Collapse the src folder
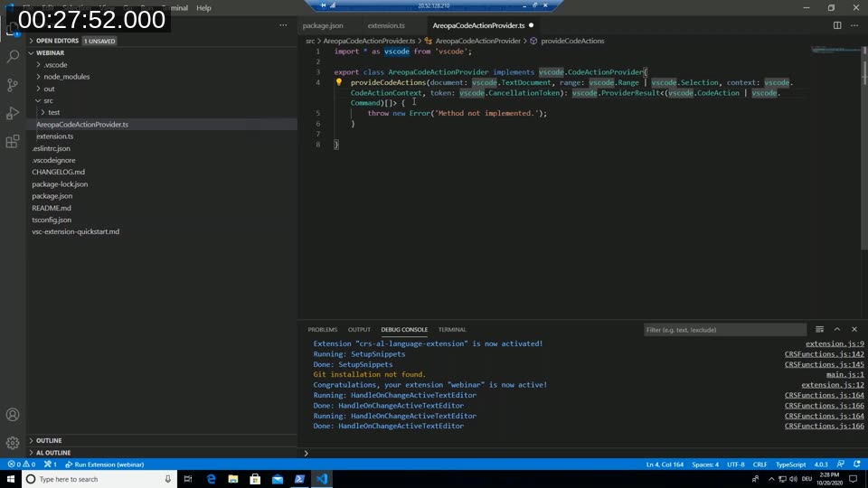 click(48, 100)
